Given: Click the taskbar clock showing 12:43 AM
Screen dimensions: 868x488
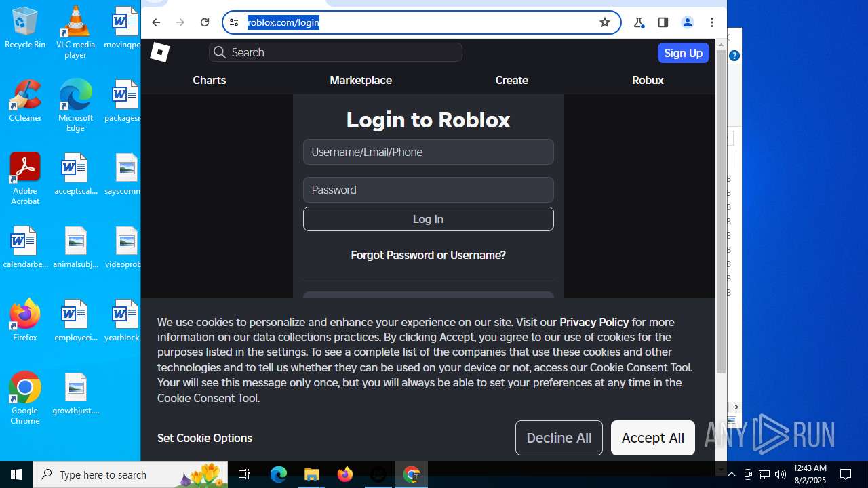Looking at the screenshot, I should coord(810,474).
